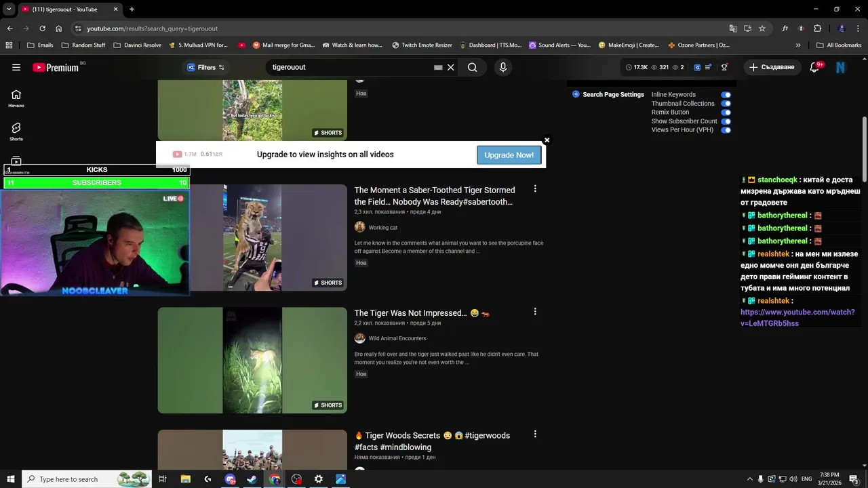868x488 pixels.
Task: Click the saber-toothed tiger Shorts thumbnail
Action: 252,237
